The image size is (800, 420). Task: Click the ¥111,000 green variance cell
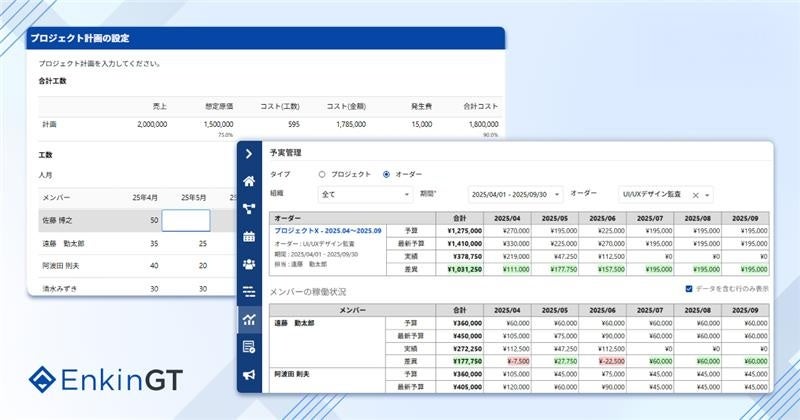[x=516, y=269]
